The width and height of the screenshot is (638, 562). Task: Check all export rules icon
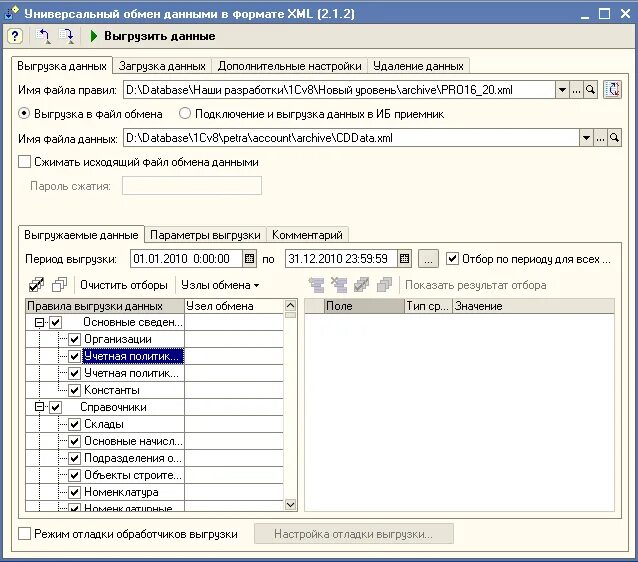37,285
